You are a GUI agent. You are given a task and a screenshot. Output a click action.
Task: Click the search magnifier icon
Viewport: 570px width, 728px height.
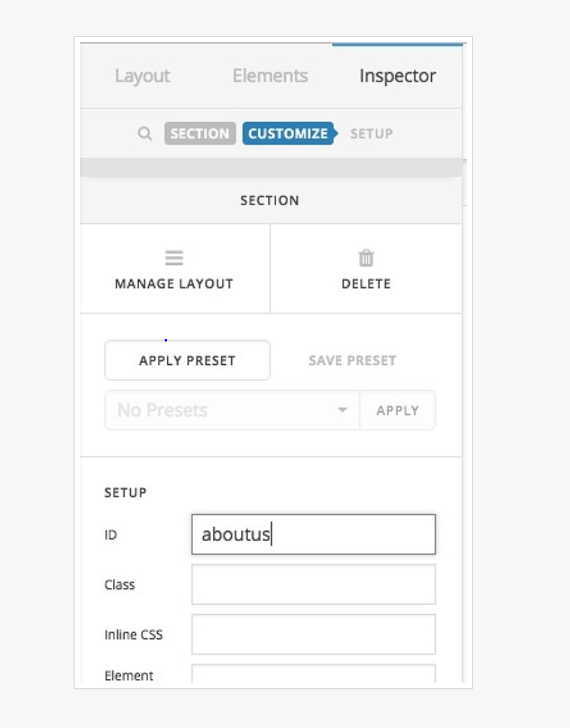pyautogui.click(x=144, y=133)
